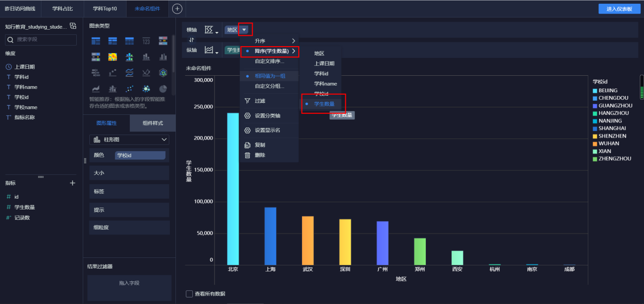
Task: Click the 搜索字段 search box
Action: click(x=40, y=40)
